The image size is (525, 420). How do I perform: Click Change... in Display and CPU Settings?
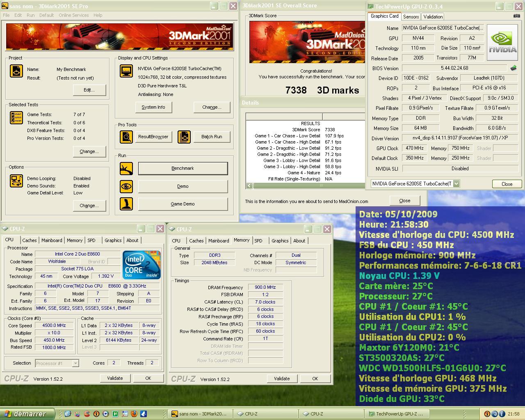pos(212,107)
